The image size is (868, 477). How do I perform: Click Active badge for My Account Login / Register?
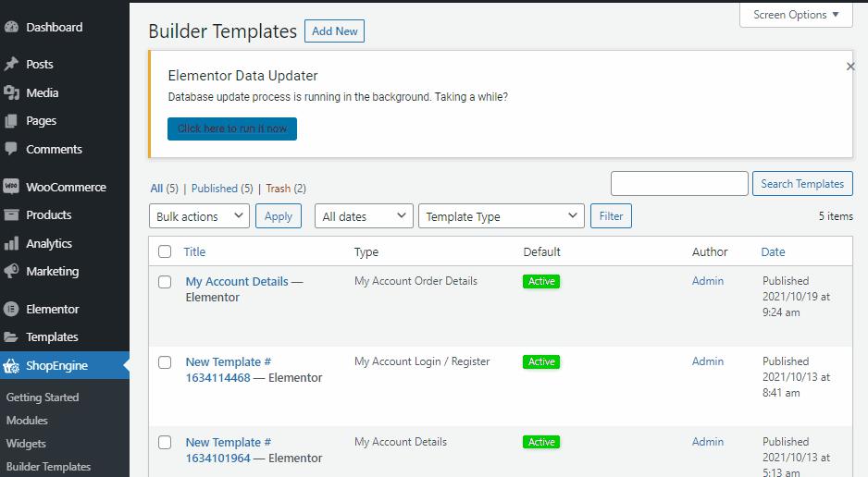[541, 361]
